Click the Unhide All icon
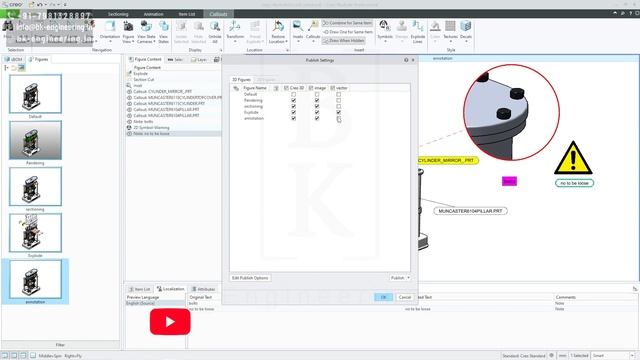 pyautogui.click(x=215, y=27)
